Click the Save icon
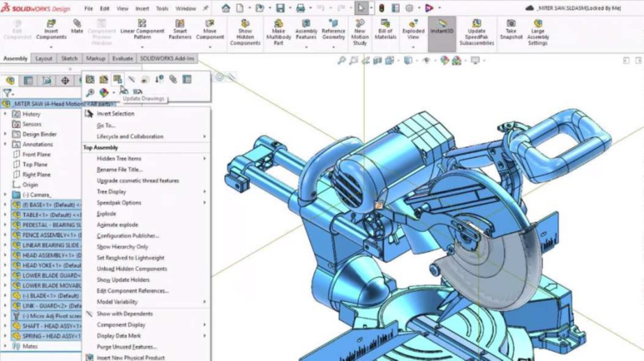Viewport: 644px width, 361px height. click(280, 8)
